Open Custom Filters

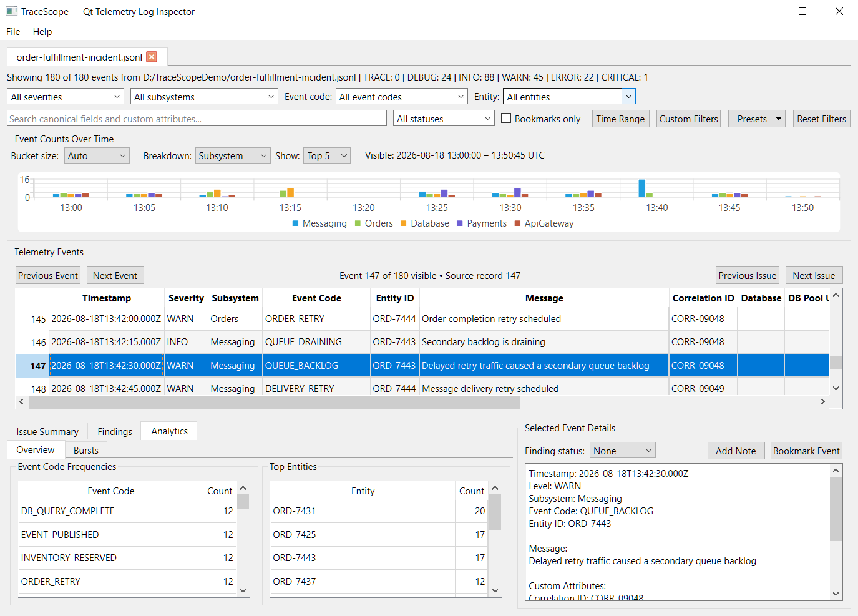(689, 119)
